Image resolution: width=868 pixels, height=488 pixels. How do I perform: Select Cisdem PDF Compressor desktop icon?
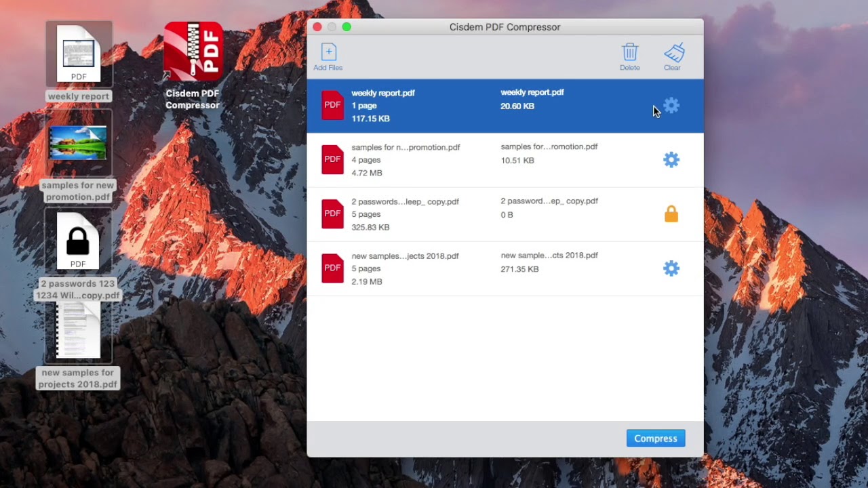193,52
